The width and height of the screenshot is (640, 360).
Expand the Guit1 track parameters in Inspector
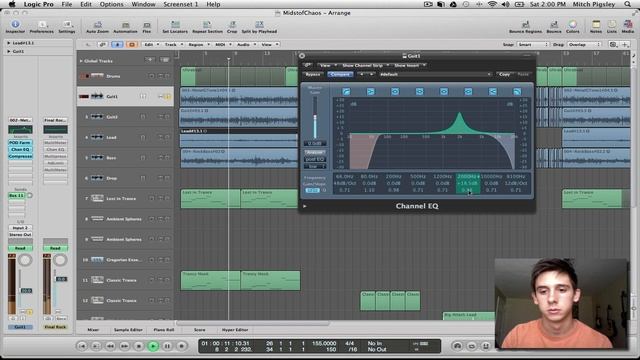(x=9, y=51)
